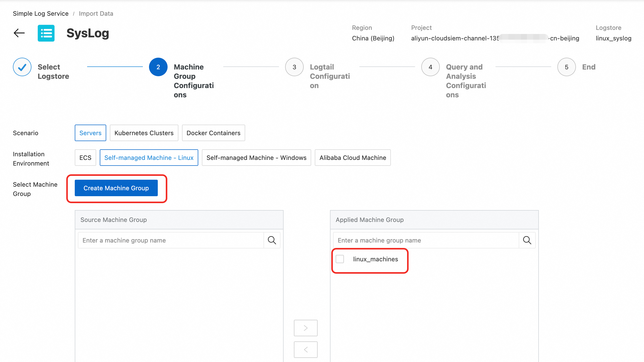This screenshot has height=362, width=644.
Task: Choose Alibaba Cloud Machine
Action: [353, 158]
